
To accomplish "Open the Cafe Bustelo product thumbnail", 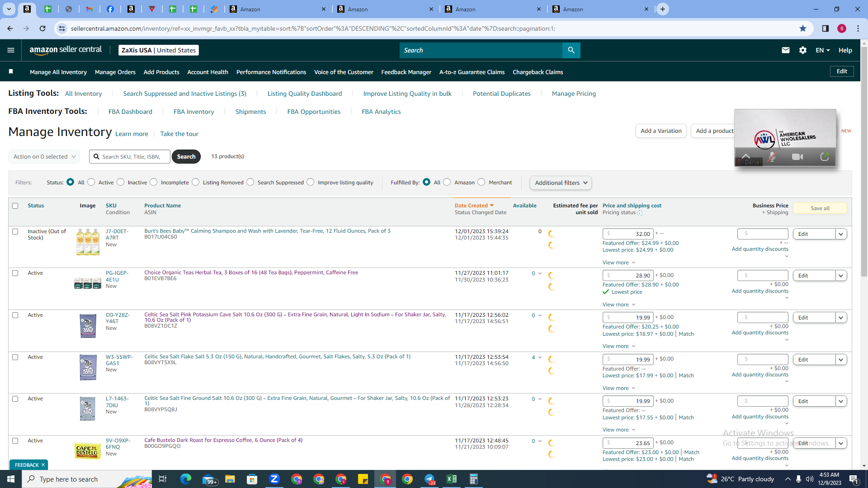I will click(x=88, y=450).
